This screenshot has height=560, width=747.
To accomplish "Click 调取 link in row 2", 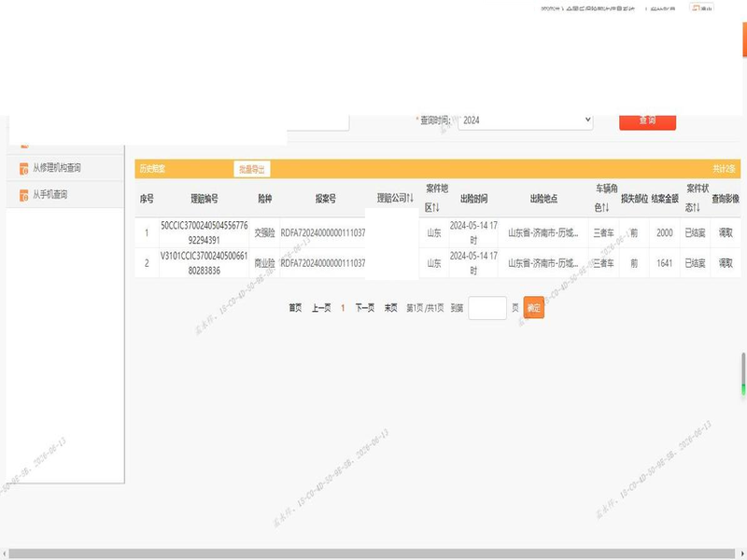I will click(x=726, y=263).
